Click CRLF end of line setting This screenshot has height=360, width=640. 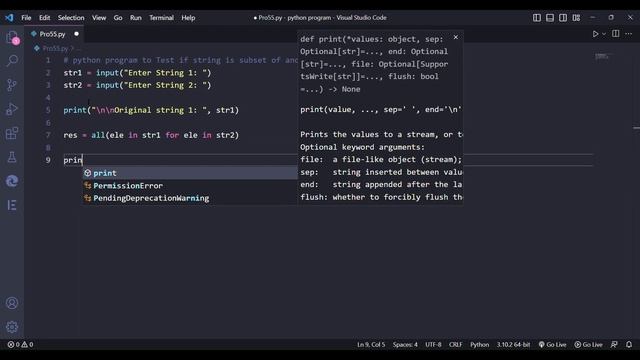456,344
